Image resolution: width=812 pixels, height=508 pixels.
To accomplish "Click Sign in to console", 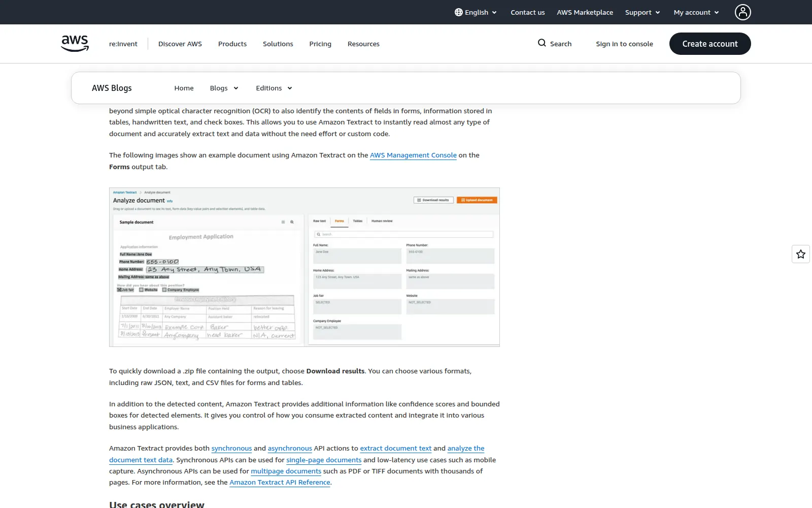I will point(624,44).
